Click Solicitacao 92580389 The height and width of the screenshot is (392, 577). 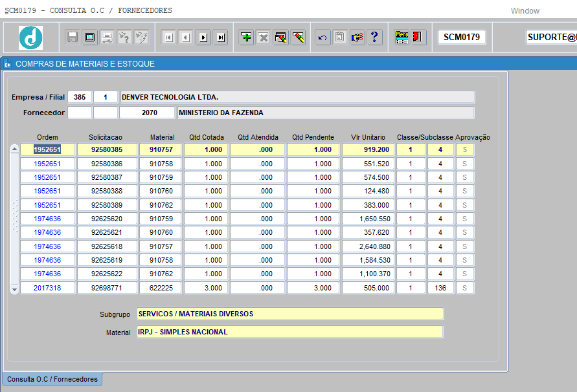(107, 205)
